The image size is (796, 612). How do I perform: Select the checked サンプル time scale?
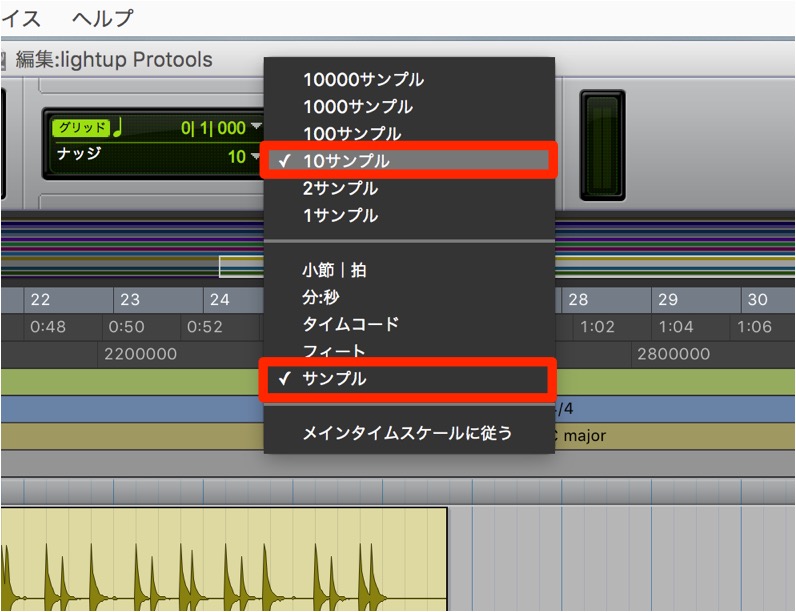pyautogui.click(x=409, y=379)
